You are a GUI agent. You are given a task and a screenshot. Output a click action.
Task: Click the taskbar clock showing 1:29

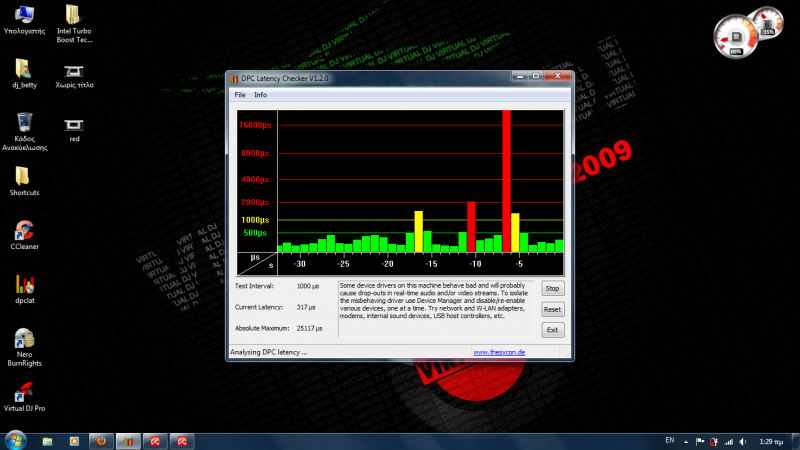pyautogui.click(x=771, y=442)
